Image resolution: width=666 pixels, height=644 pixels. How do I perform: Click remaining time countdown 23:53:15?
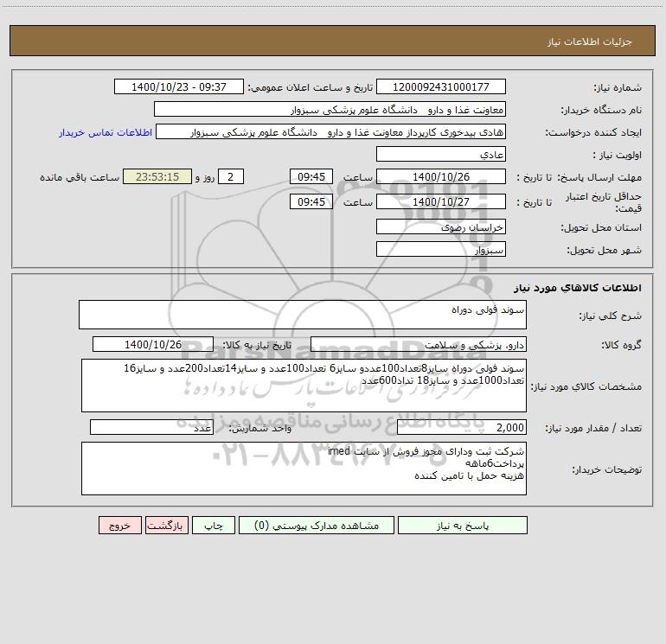coord(157,177)
